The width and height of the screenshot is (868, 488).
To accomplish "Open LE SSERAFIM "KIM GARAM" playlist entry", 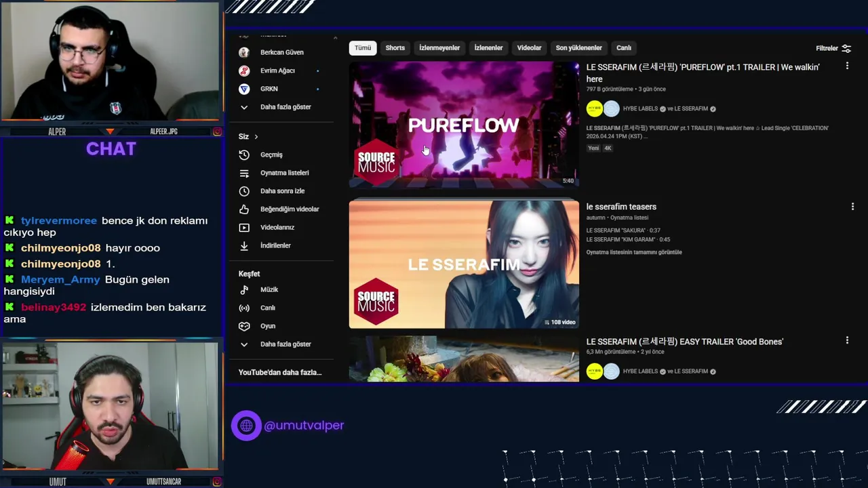I will click(x=628, y=239).
